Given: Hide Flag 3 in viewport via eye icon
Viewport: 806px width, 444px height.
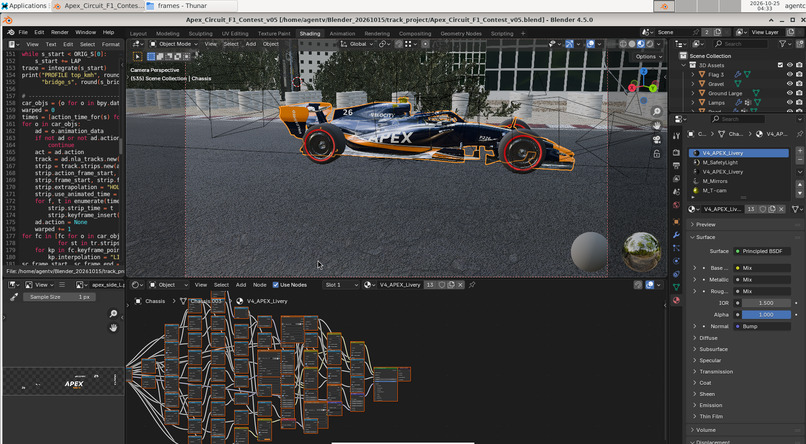Looking at the screenshot, I should tap(790, 75).
